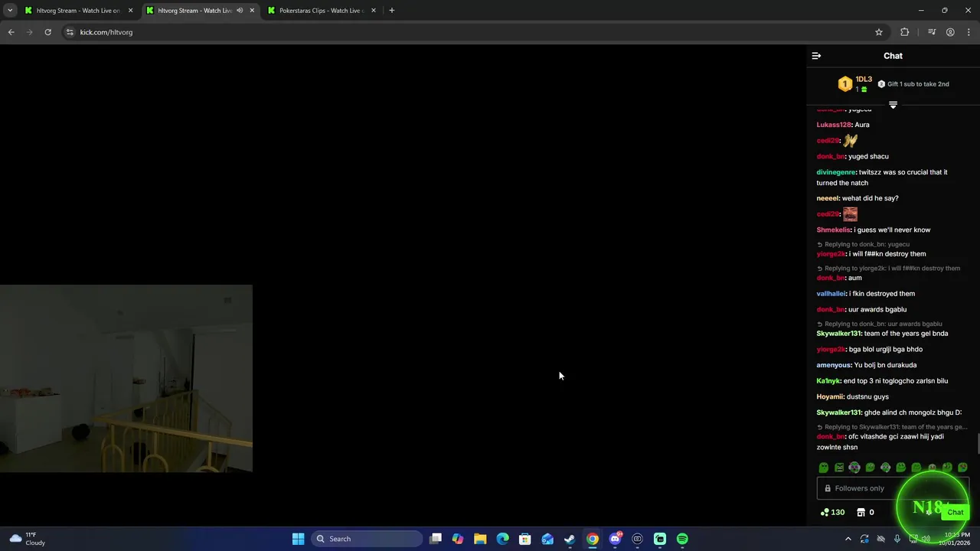Screen dimensions: 980x551
Task: Open the channel points balance showing 130
Action: click(832, 512)
